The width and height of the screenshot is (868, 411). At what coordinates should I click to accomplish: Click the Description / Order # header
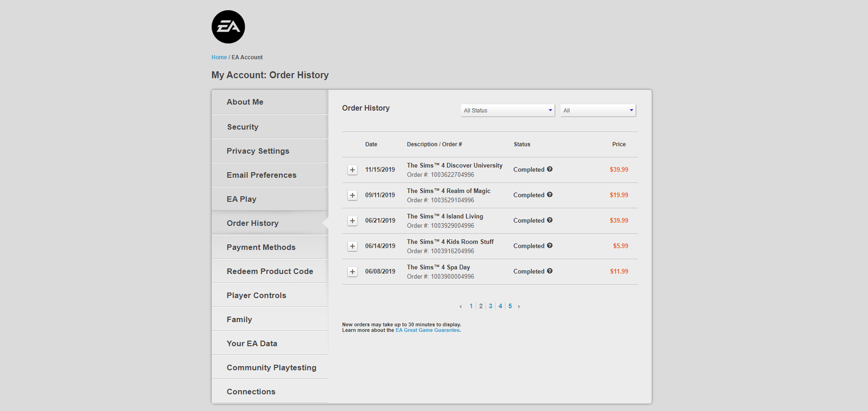tap(435, 144)
